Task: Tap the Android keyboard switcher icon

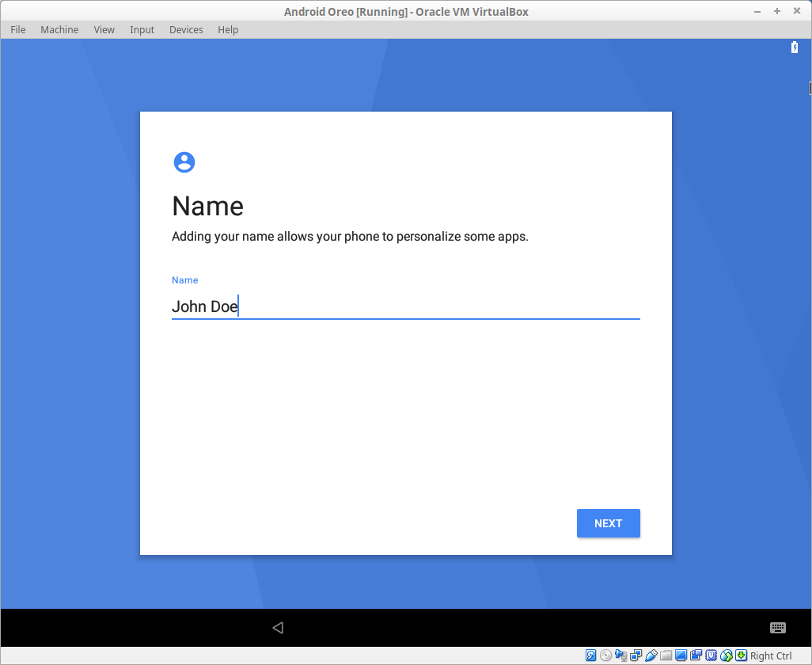Action: pos(778,628)
